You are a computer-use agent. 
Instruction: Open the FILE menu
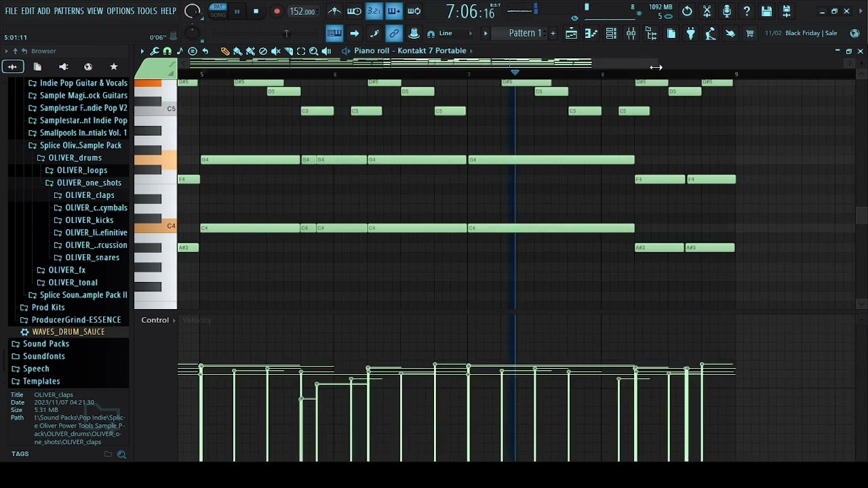coord(12,11)
